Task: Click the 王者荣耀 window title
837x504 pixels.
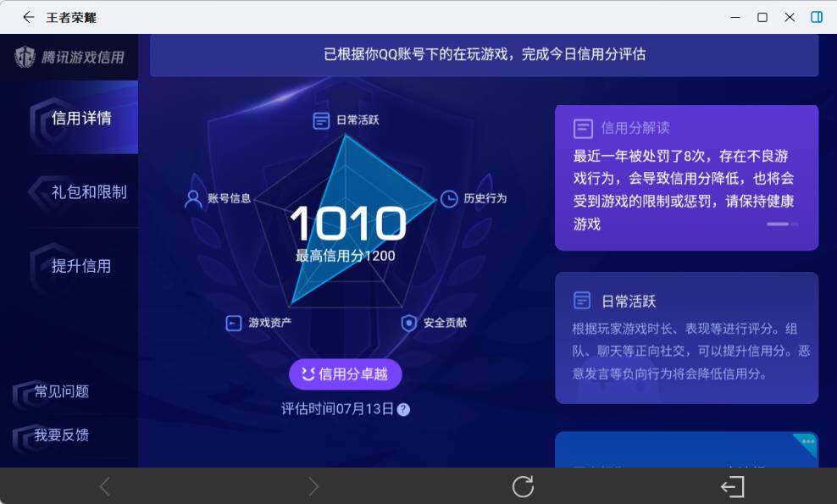Action: pos(71,18)
